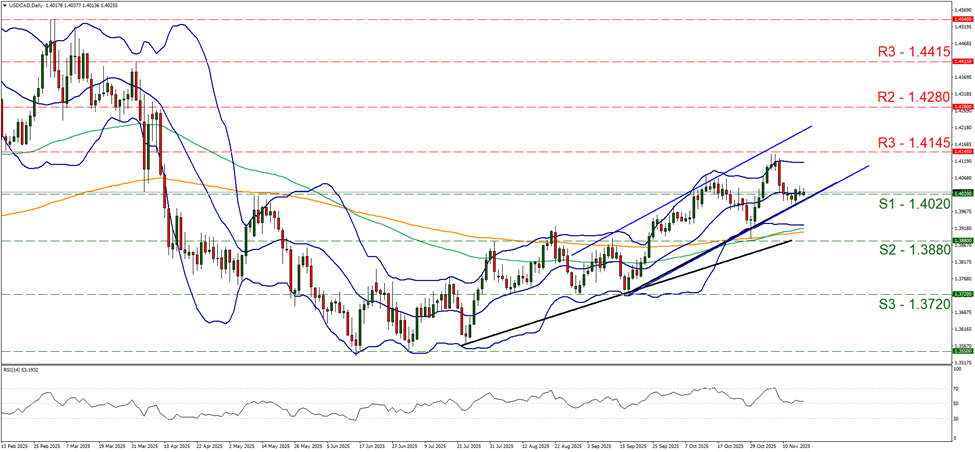Expand the triangle beside USDCAD,Daily title
Viewport: 975px width, 452px height.
pos(5,5)
